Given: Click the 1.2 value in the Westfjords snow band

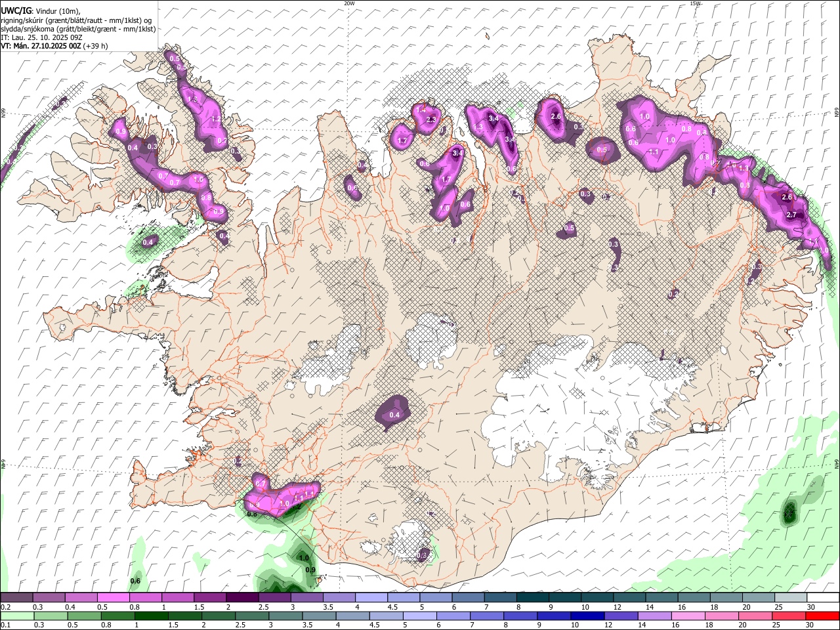Looking at the screenshot, I should [217, 119].
